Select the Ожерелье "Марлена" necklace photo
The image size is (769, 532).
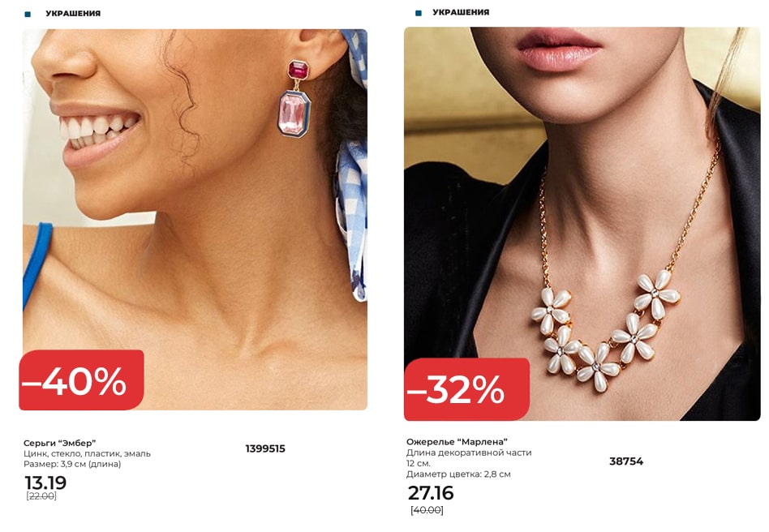click(582, 224)
